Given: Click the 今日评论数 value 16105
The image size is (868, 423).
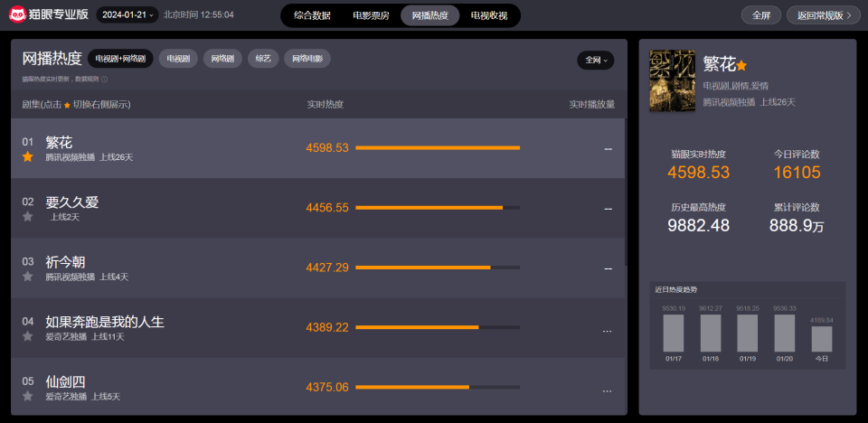Looking at the screenshot, I should 797,173.
